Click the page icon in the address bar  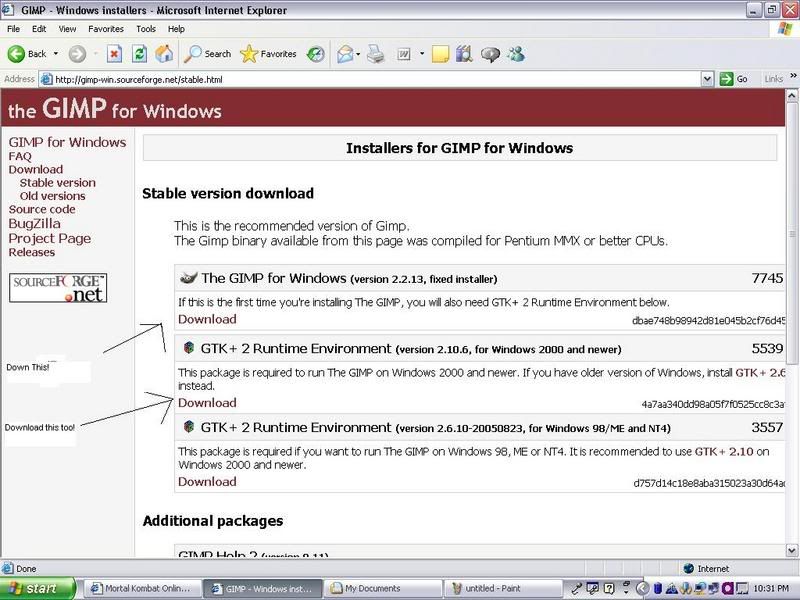46,79
